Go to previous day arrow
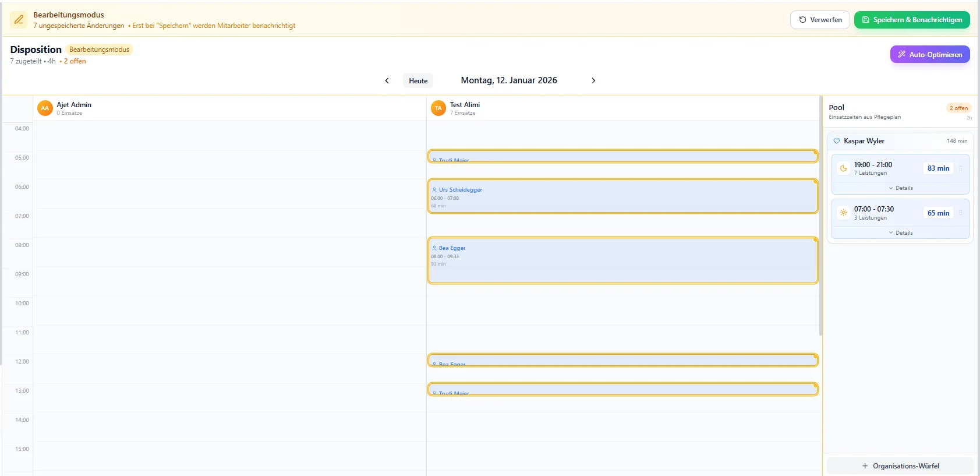The width and height of the screenshot is (980, 476). tap(387, 80)
